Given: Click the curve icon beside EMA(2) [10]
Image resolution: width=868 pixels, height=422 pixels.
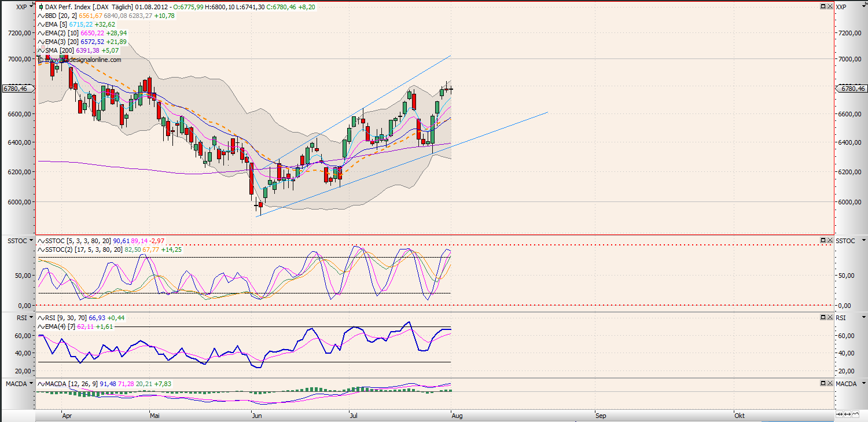Looking at the screenshot, I should [41, 33].
